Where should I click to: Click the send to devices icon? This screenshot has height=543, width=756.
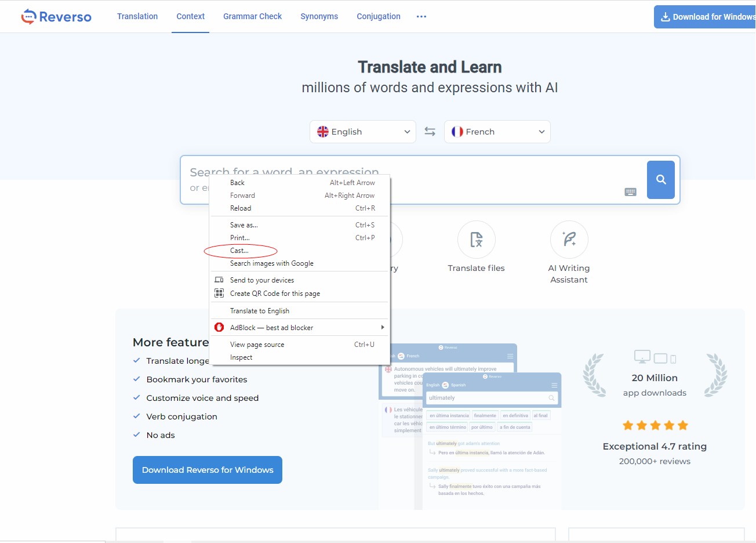click(219, 280)
